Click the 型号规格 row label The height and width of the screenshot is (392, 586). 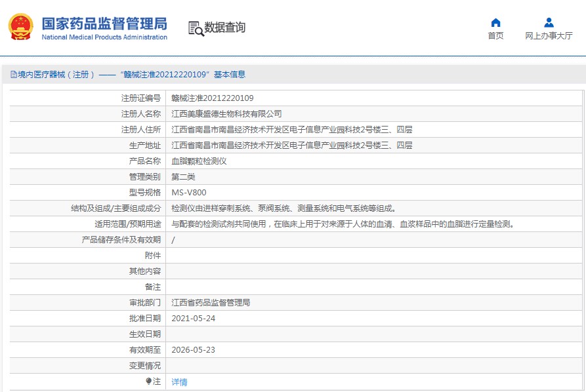[x=145, y=193]
